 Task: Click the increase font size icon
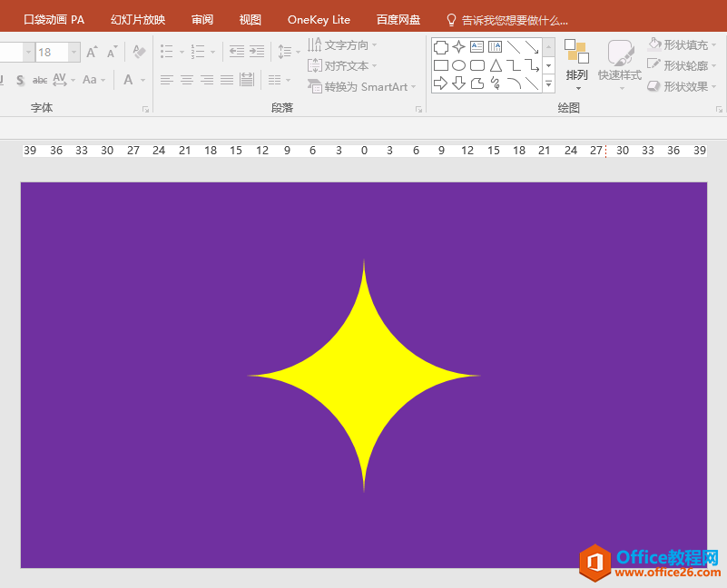click(x=93, y=53)
